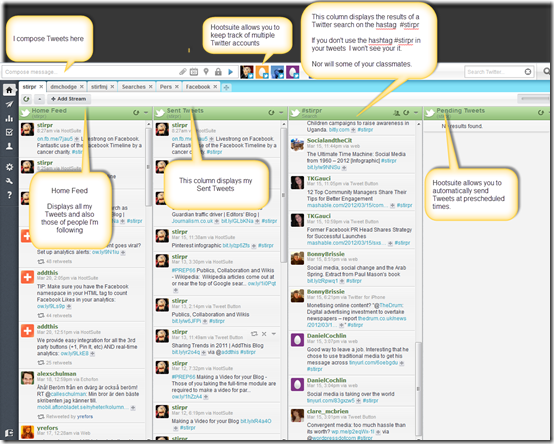Image resolution: width=554 pixels, height=444 pixels.
Task: Click the blue send arrow in compose bar
Action: tap(231, 72)
